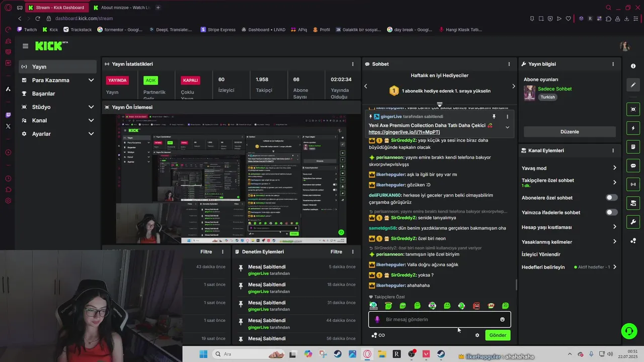Click the broadcast signal icon in the right sidebar

click(633, 185)
